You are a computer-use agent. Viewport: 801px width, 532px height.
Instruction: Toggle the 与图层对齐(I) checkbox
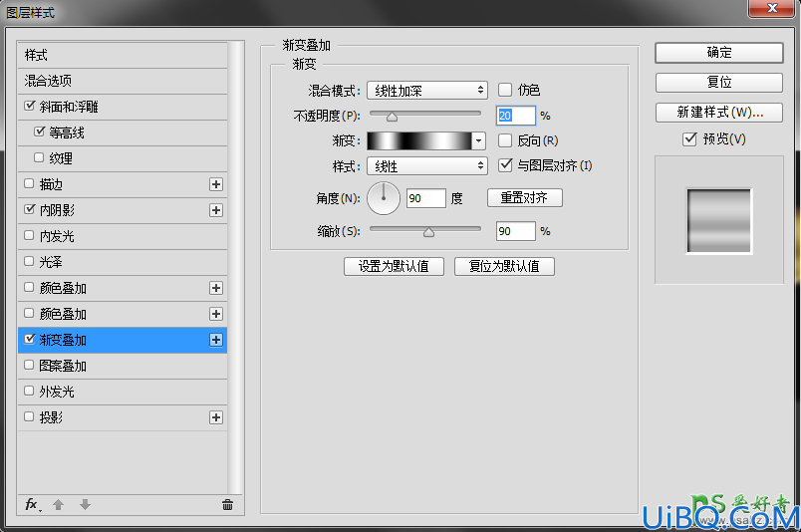click(x=505, y=165)
